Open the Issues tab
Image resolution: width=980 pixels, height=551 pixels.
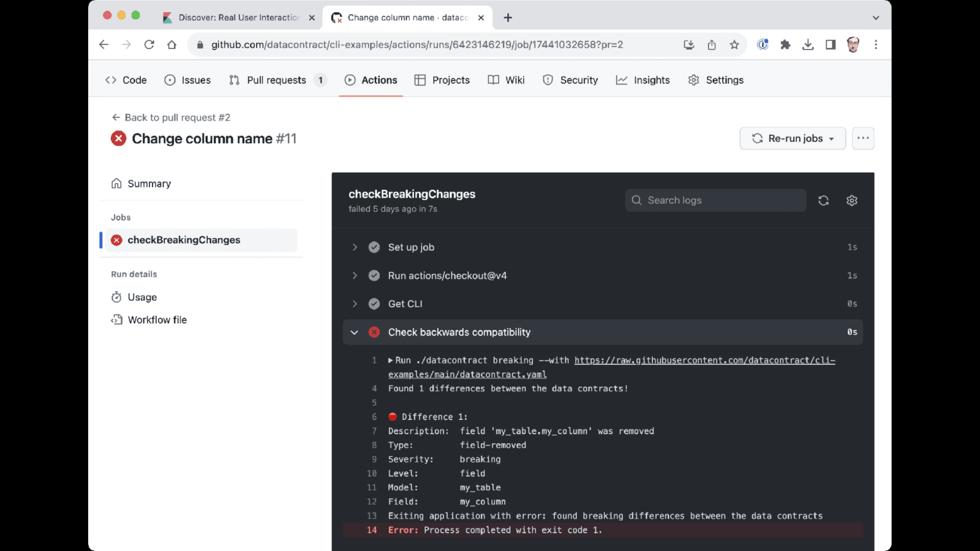(187, 80)
